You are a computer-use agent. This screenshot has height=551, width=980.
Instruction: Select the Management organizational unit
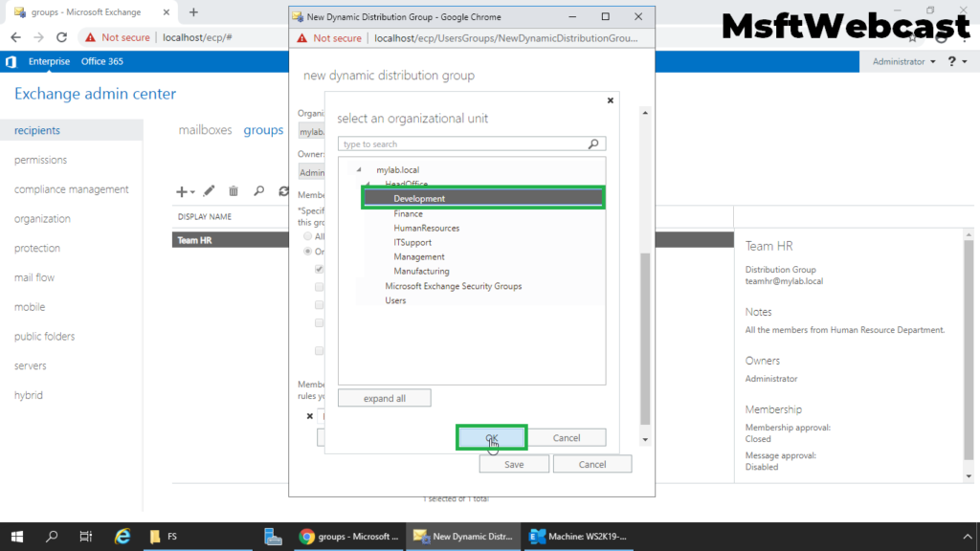[x=419, y=256]
